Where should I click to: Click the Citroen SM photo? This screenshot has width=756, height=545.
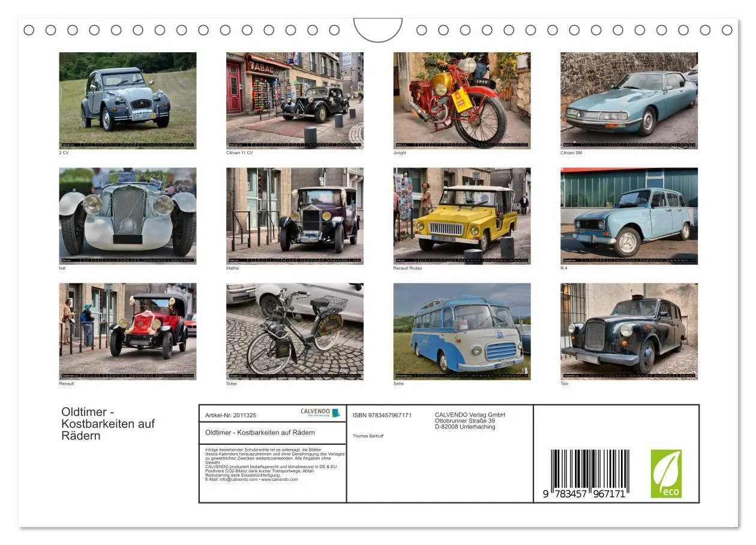[x=629, y=100]
